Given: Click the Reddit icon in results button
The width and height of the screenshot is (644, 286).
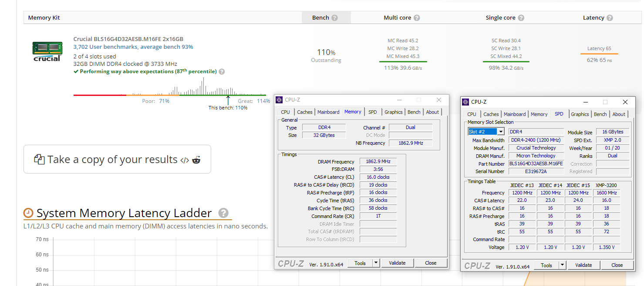Looking at the screenshot, I should (x=196, y=160).
